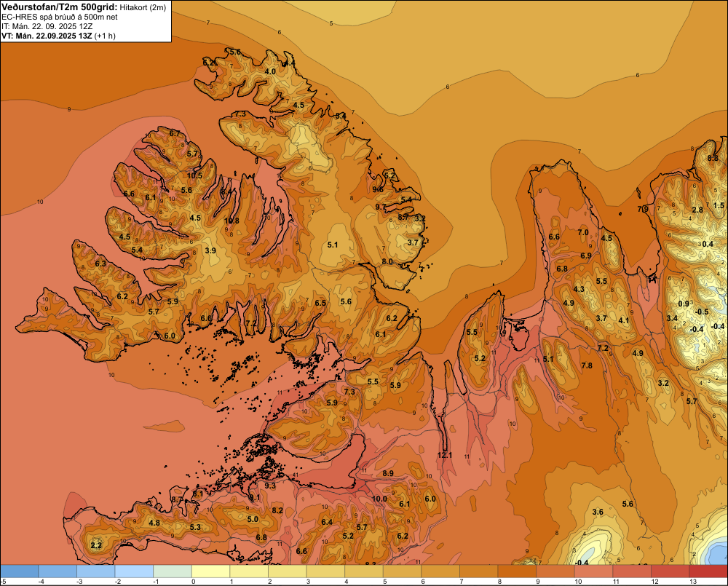Image resolution: width=728 pixels, height=586 pixels.
Task: Click the 4.0 temperature reading
Action: (x=270, y=71)
